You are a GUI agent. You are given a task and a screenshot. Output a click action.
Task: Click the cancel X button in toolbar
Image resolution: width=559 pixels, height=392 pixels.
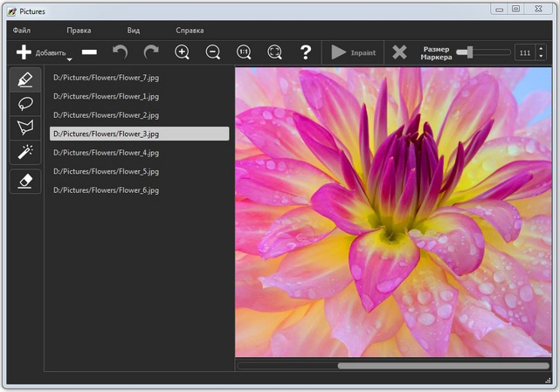point(399,52)
